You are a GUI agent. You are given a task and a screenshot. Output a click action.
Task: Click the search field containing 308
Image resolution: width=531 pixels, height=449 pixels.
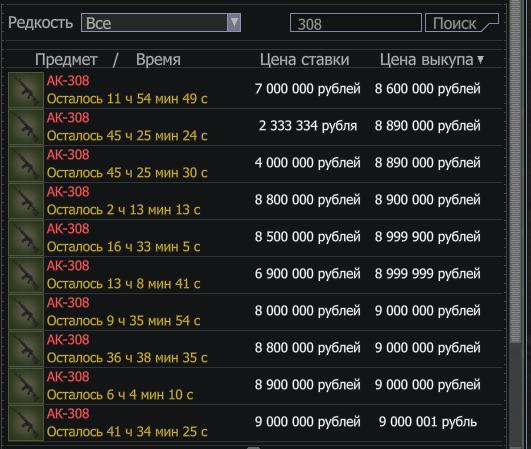tap(356, 23)
